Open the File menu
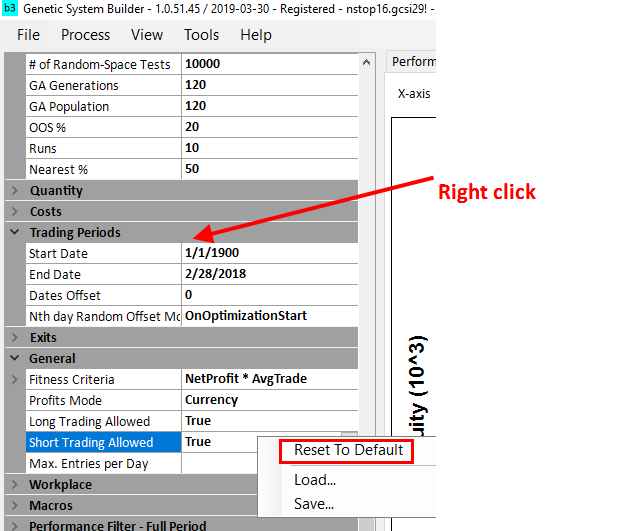 pos(29,34)
